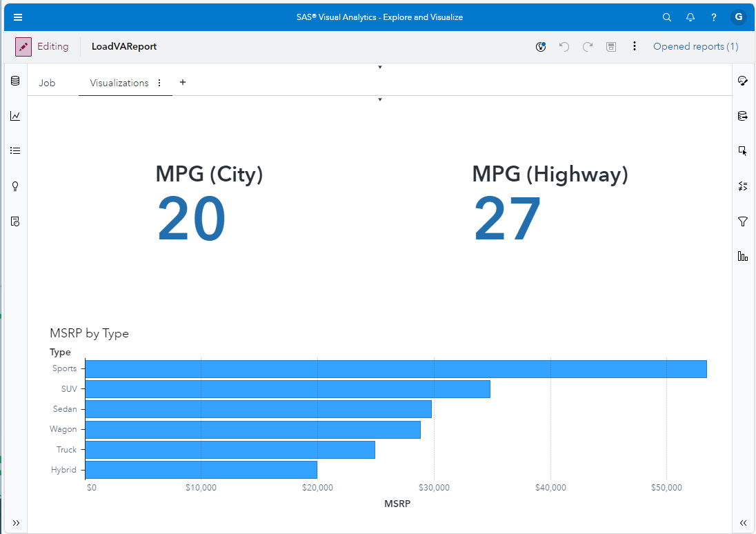The width and height of the screenshot is (756, 534).
Task: View Suggestions via the lightbulb icon
Action: pyautogui.click(x=15, y=186)
